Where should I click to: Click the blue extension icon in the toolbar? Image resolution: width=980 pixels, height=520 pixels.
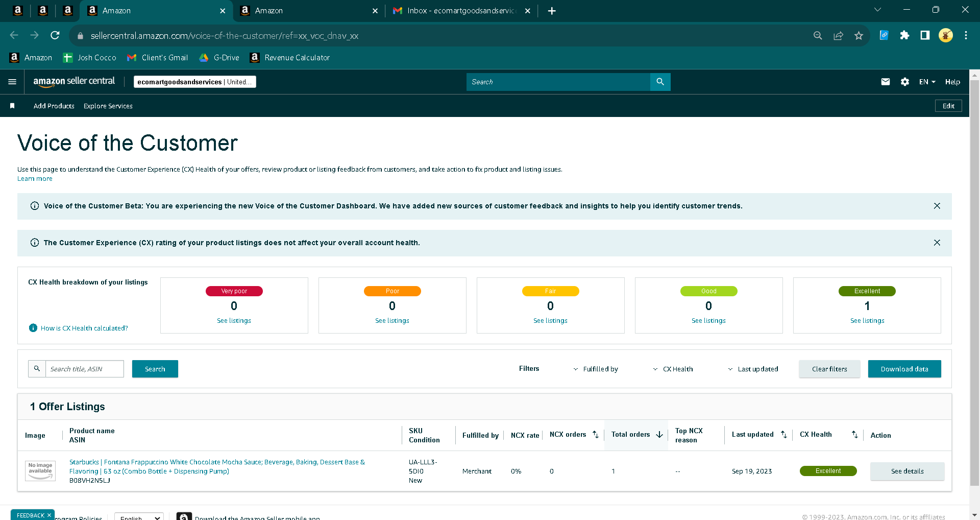point(884,35)
